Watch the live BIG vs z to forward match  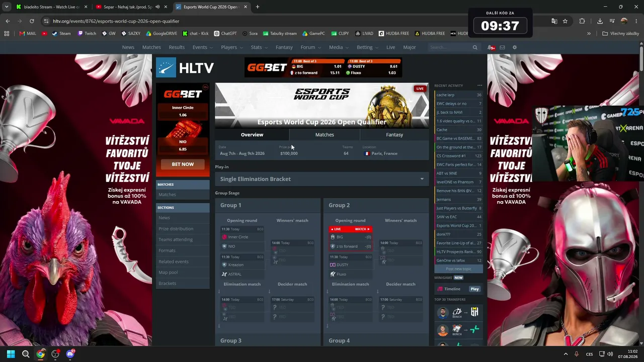[351, 238]
